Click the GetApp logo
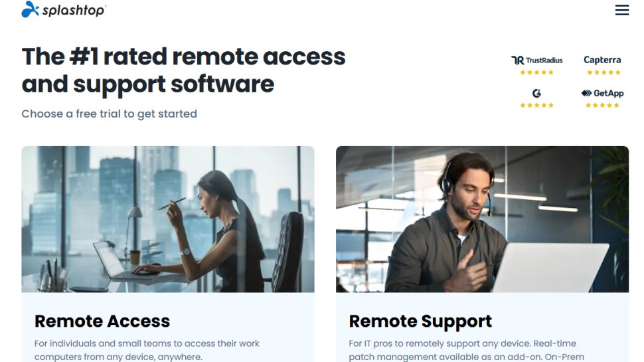 tap(602, 93)
